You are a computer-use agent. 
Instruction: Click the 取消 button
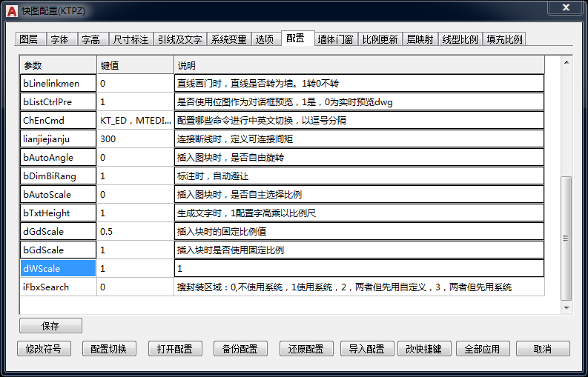pyautogui.click(x=543, y=349)
